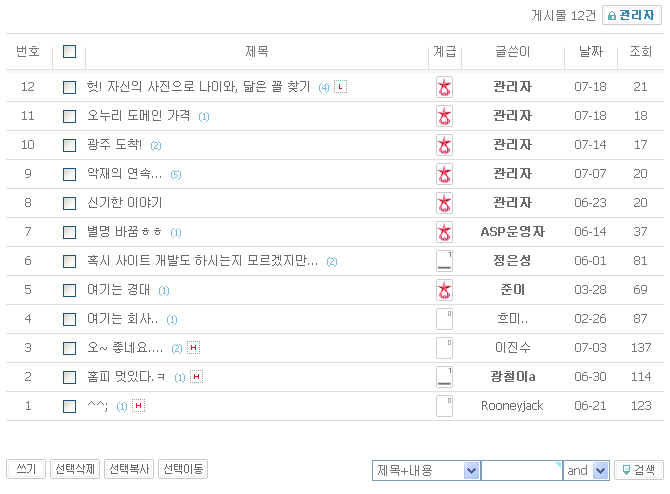
Task: Click the 선택삭제 button
Action: (x=75, y=469)
